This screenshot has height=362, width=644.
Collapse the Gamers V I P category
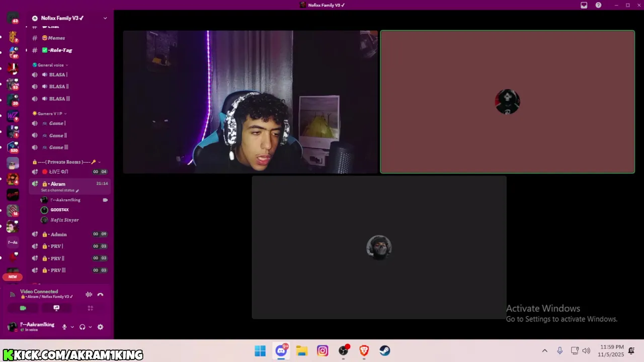pyautogui.click(x=50, y=114)
